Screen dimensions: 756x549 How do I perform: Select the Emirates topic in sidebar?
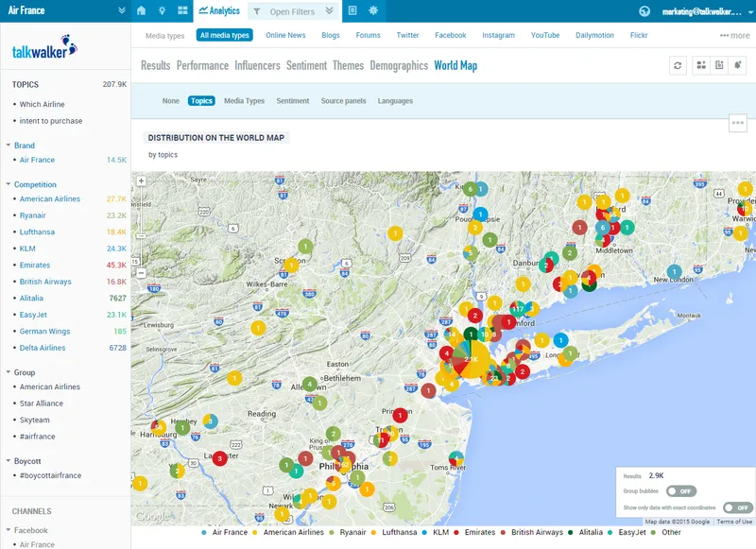[x=35, y=266]
